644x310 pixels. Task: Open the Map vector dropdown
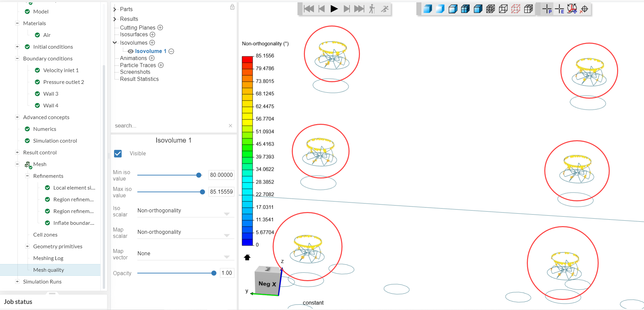point(227,256)
